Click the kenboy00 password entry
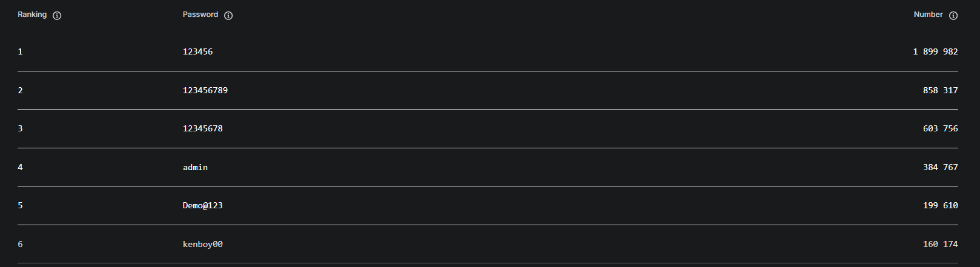The width and height of the screenshot is (980, 267). coord(202,244)
